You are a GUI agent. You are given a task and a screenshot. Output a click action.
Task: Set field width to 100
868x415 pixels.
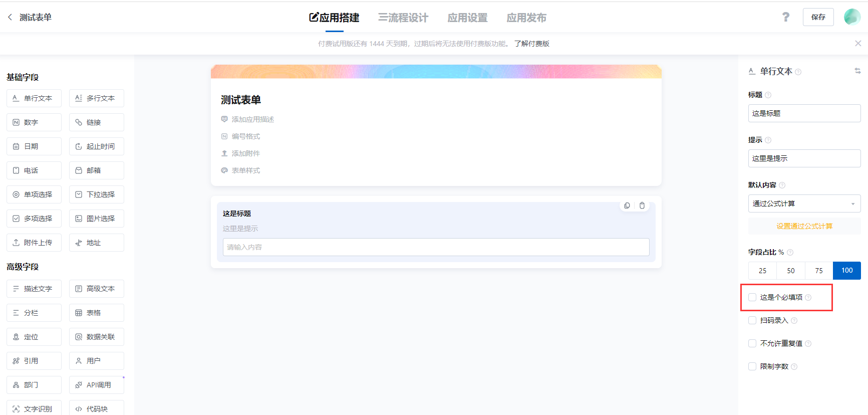tap(847, 271)
